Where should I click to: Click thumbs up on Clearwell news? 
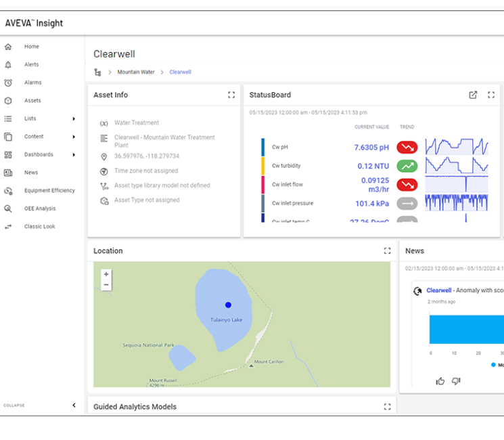pos(440,381)
